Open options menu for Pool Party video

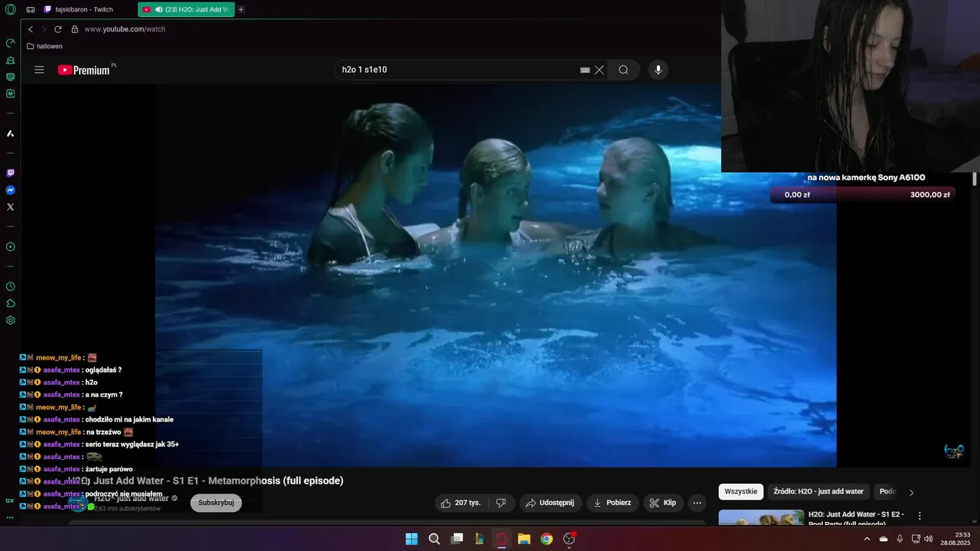tap(920, 516)
